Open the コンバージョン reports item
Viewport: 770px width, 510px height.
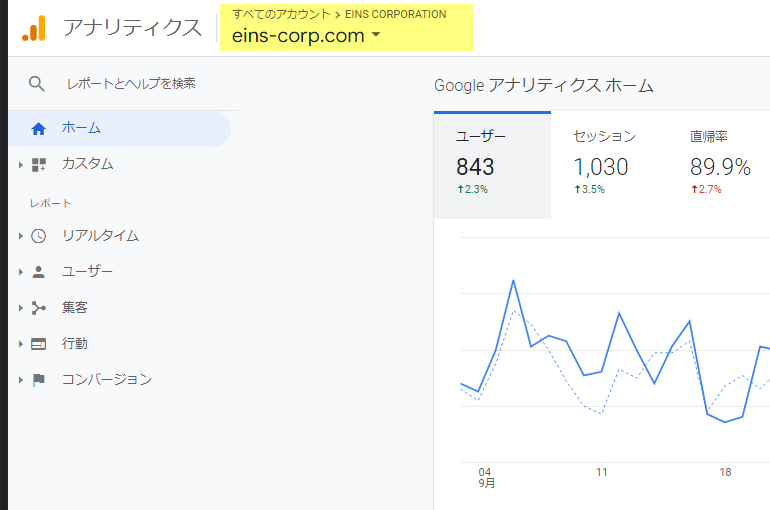(107, 379)
